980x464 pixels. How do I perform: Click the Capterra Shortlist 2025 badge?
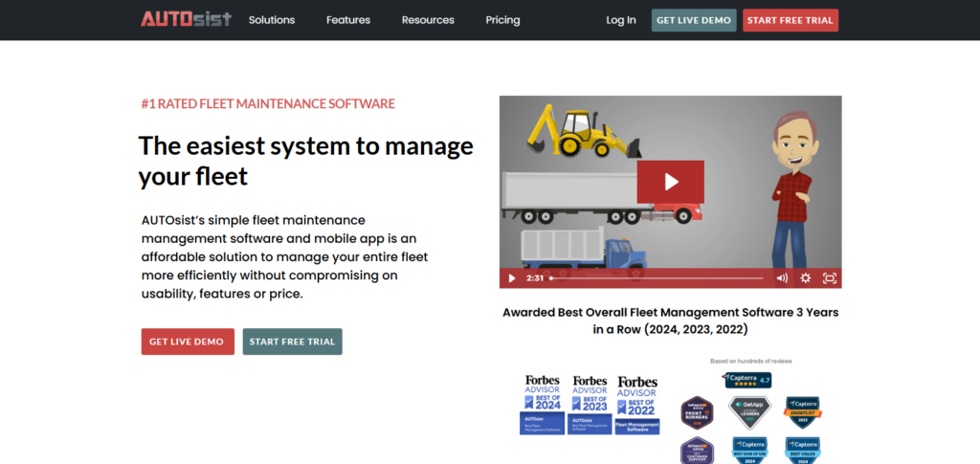[x=802, y=412]
